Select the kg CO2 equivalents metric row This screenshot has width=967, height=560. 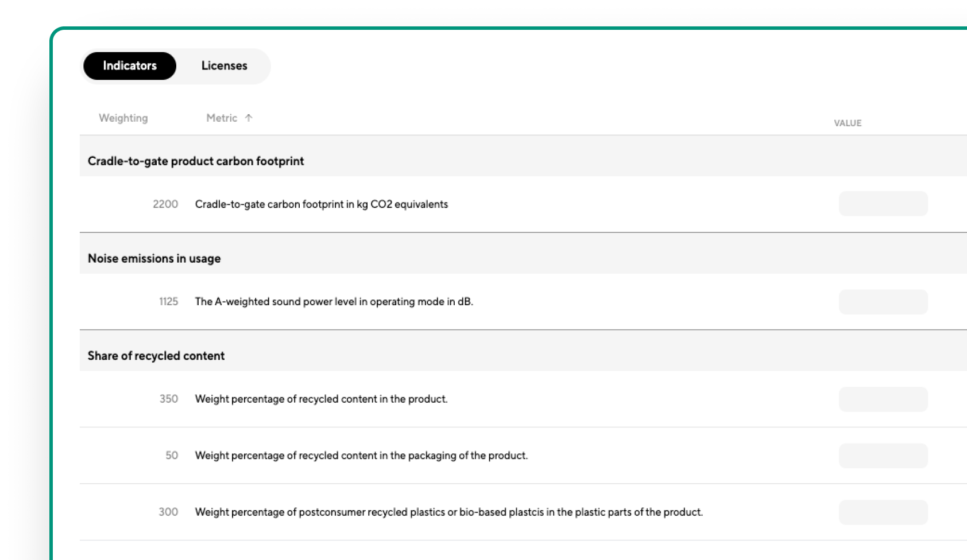[523, 204]
